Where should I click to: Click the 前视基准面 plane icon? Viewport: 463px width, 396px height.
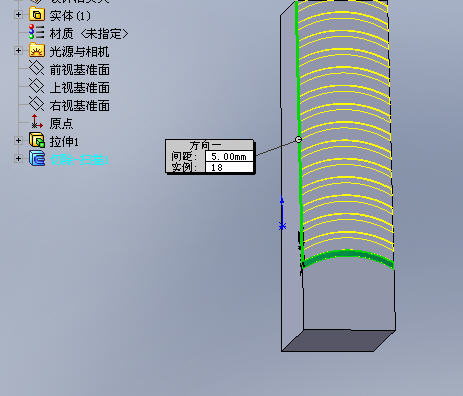point(37,68)
